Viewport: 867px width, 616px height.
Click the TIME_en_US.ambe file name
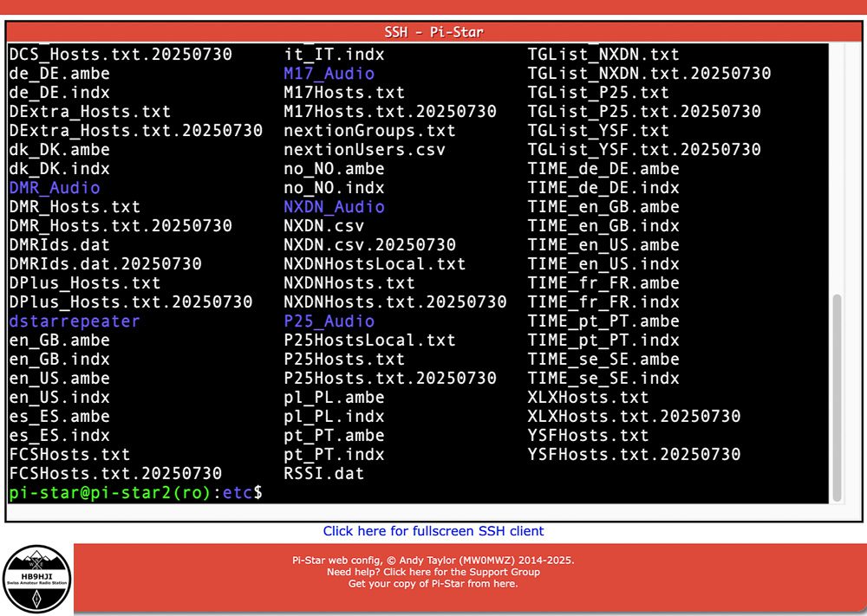tap(603, 244)
